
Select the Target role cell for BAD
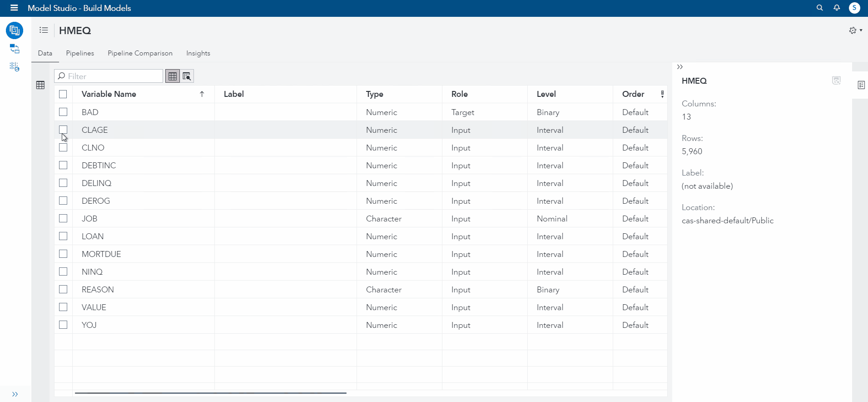485,112
